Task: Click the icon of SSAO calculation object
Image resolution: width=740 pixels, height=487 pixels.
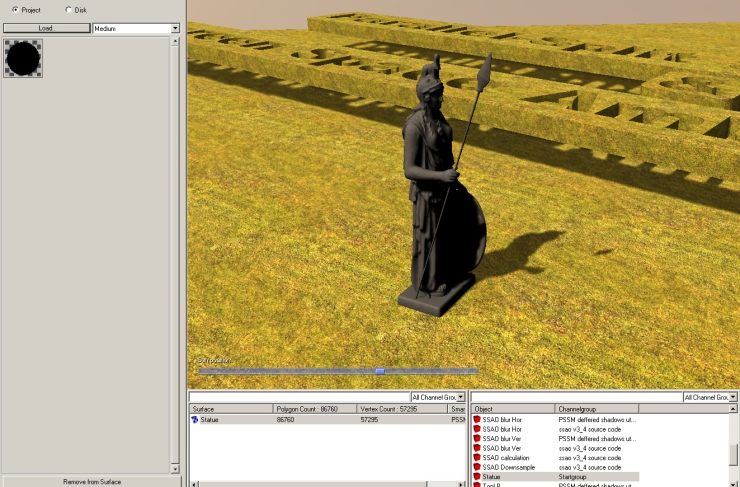Action: click(477, 458)
